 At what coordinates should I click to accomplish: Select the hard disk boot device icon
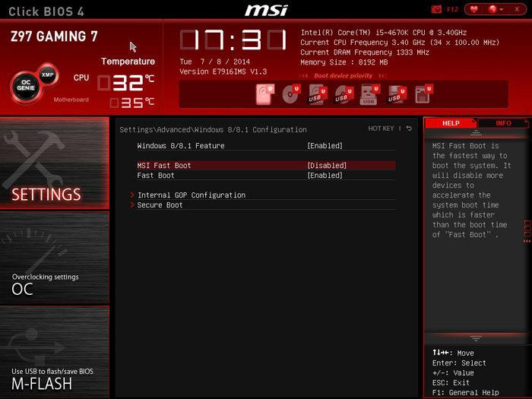tap(264, 94)
